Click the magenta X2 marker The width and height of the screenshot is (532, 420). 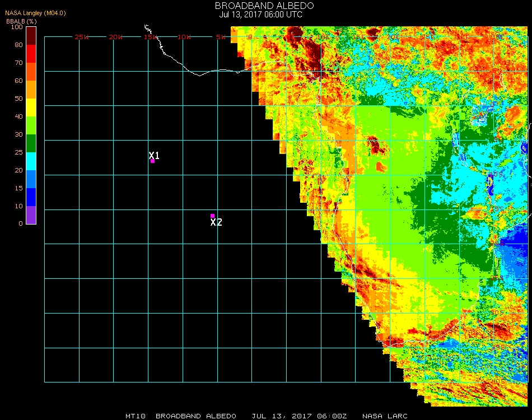coord(212,216)
